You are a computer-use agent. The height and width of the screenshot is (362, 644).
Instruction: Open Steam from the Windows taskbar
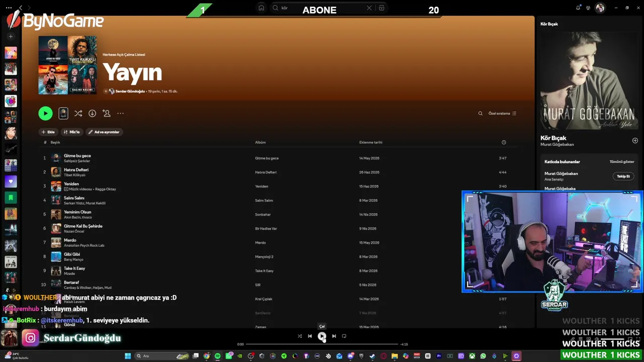point(372,356)
